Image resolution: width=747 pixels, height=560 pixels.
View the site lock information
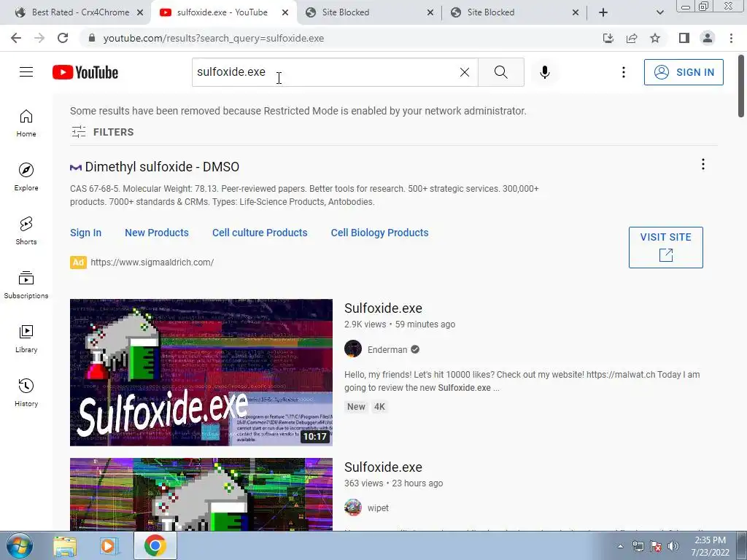click(93, 38)
